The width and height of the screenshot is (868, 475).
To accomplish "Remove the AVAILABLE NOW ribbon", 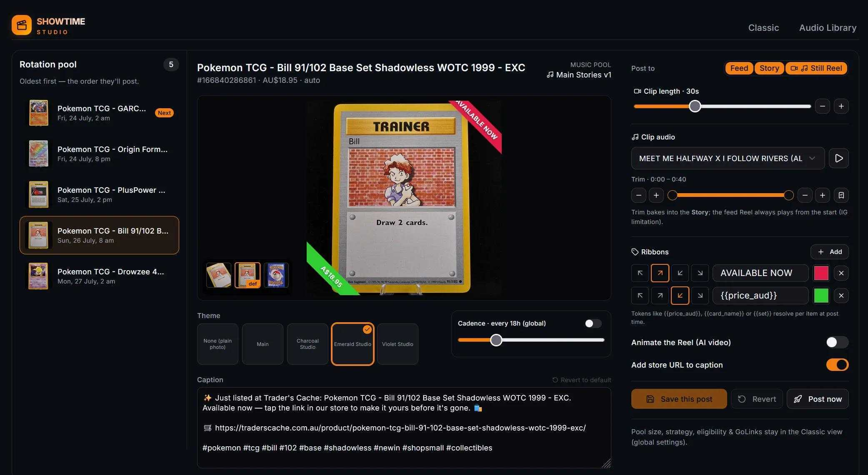I will (841, 273).
